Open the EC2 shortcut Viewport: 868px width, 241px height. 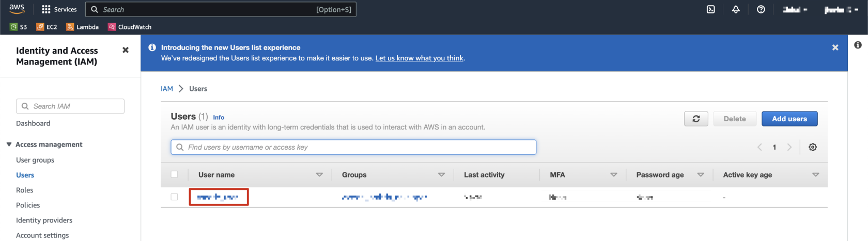click(x=47, y=27)
